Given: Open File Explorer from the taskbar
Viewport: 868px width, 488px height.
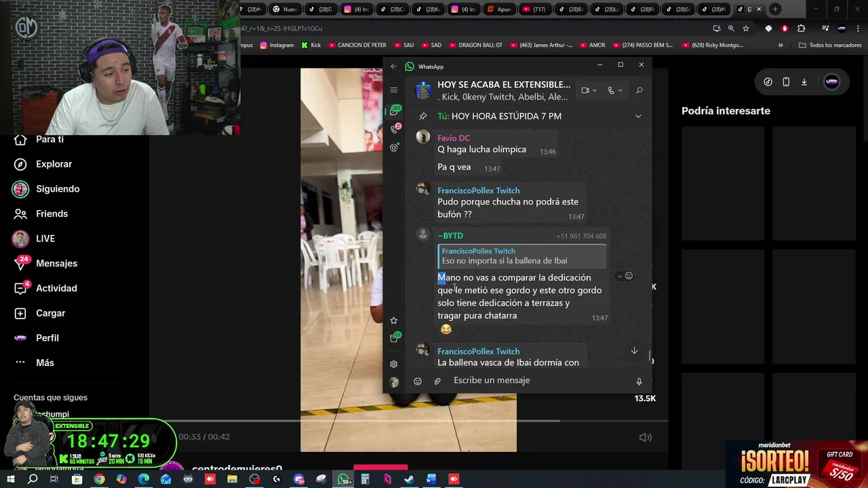Looking at the screenshot, I should pyautogui.click(x=232, y=479).
